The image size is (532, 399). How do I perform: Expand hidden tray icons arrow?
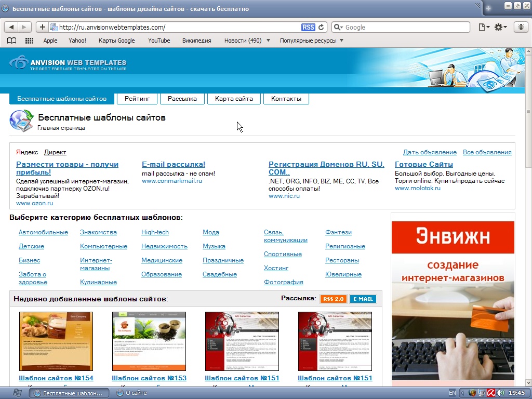[x=462, y=393]
